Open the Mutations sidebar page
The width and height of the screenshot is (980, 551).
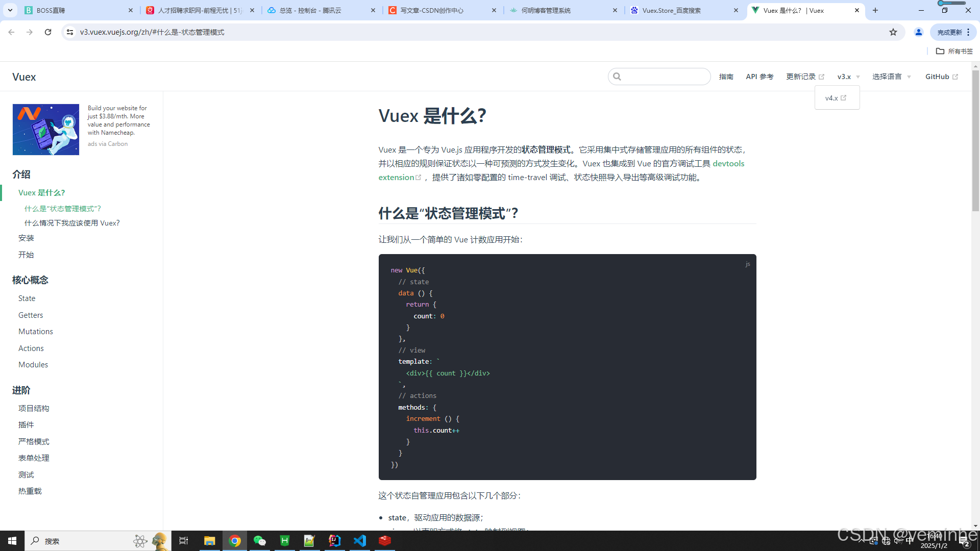(x=36, y=332)
